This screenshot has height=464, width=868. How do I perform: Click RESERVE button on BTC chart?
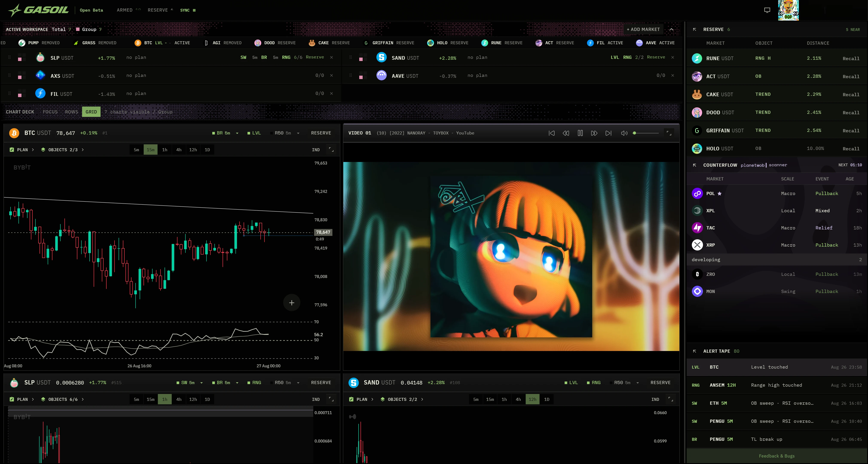tap(321, 133)
